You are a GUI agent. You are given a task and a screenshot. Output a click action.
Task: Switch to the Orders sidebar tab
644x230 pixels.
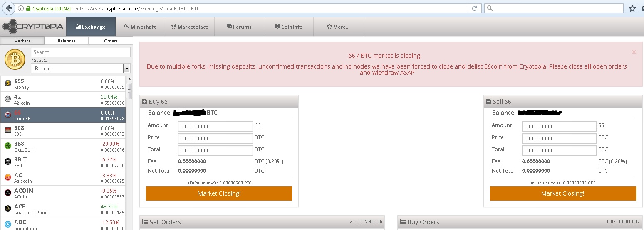point(111,41)
